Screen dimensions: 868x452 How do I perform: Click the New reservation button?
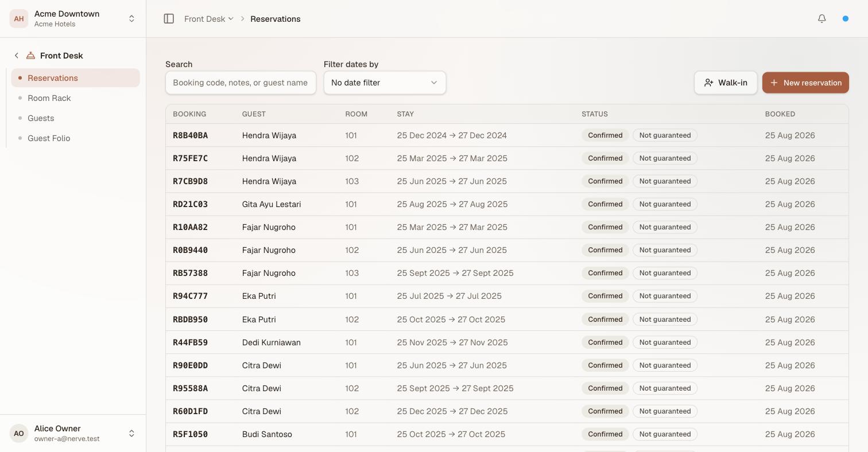pyautogui.click(x=805, y=83)
